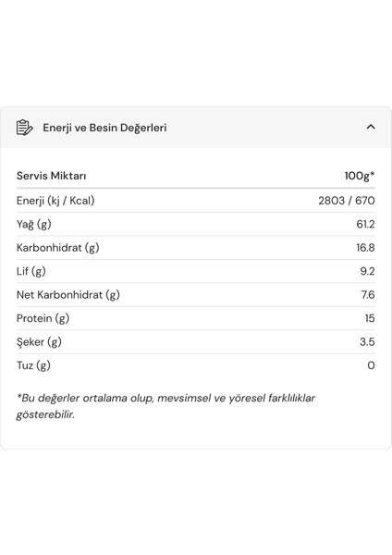Screen dimensions: 392x555
Task: Click the 61.2 fat value
Action: click(x=365, y=224)
